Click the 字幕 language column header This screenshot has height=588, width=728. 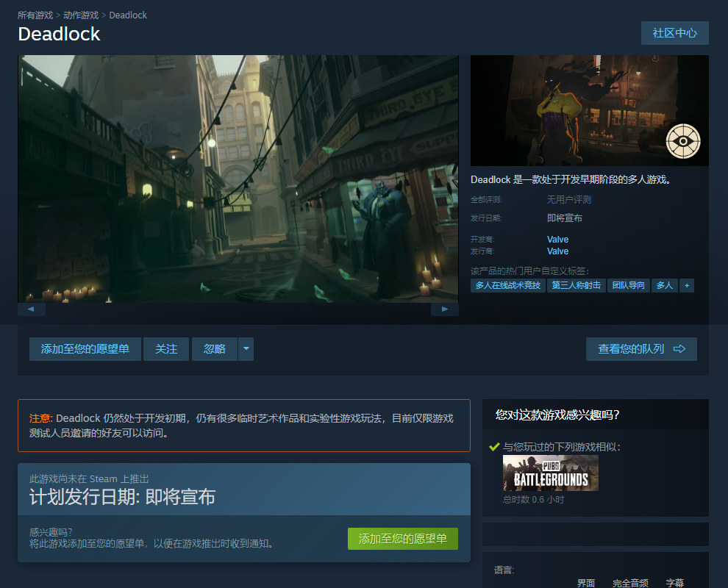[674, 583]
